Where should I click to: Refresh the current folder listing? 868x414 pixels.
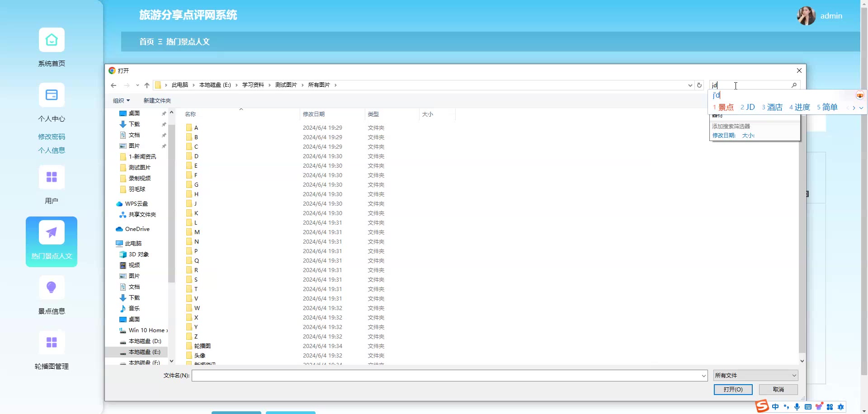(x=699, y=85)
